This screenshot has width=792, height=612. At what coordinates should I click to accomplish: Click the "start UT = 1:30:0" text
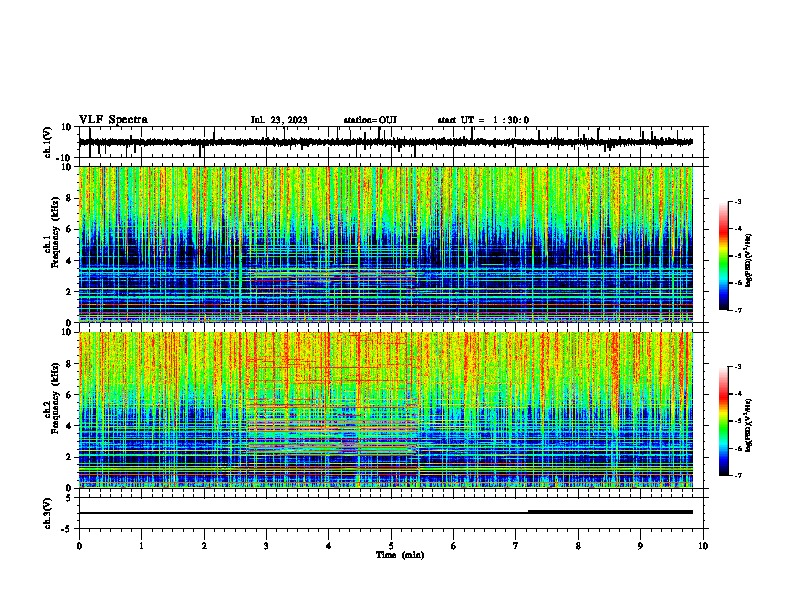click(483, 120)
